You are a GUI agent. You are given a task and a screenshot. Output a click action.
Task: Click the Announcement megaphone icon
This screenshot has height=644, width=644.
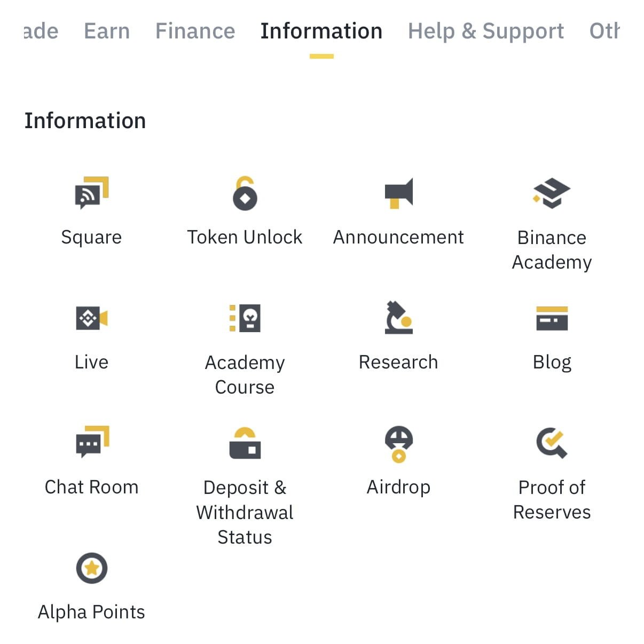coord(398,194)
